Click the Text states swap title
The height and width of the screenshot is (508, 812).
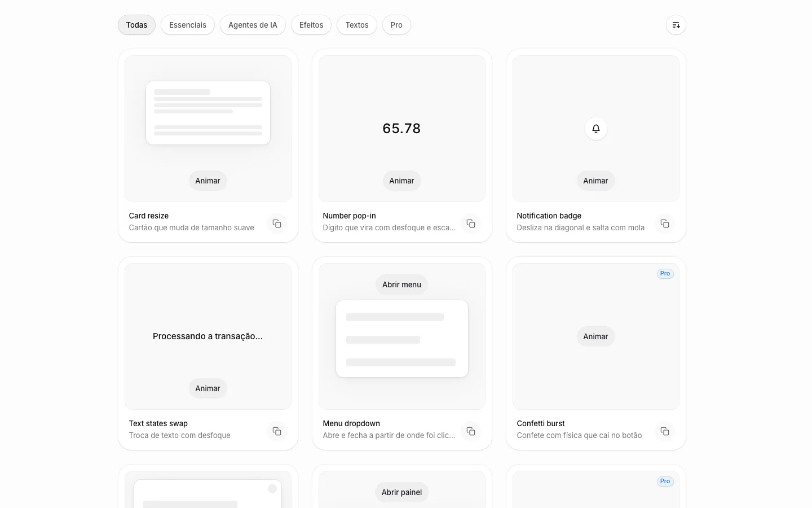(x=158, y=423)
